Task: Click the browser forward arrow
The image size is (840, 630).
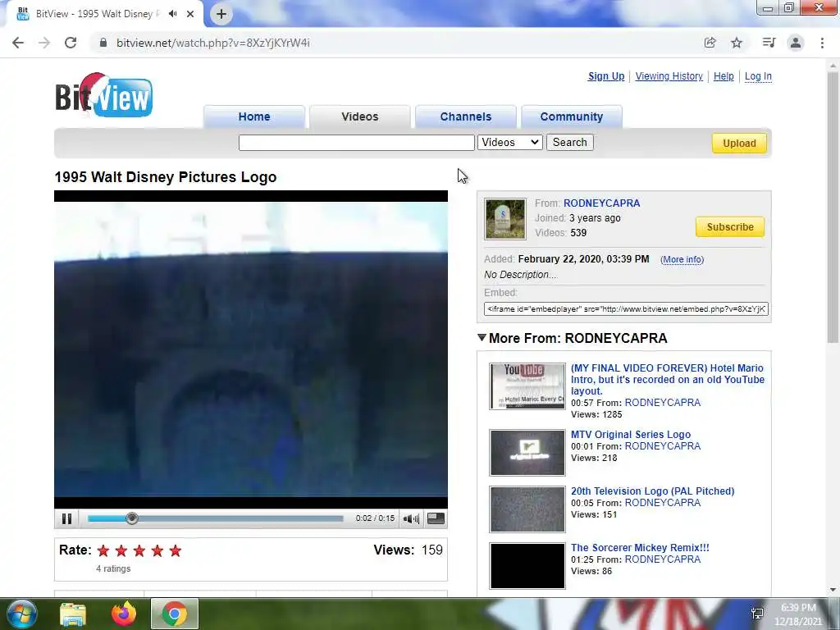Action: coord(44,43)
